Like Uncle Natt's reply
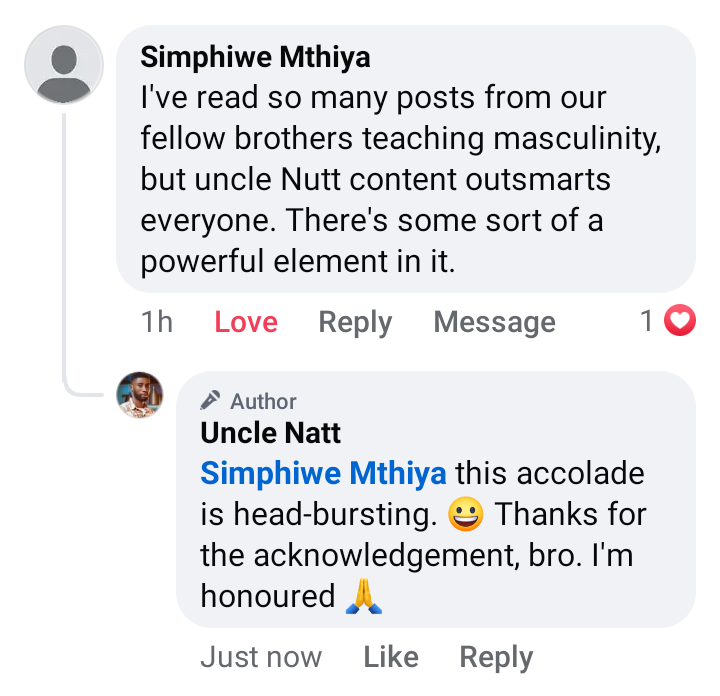The image size is (720, 696). [x=391, y=657]
